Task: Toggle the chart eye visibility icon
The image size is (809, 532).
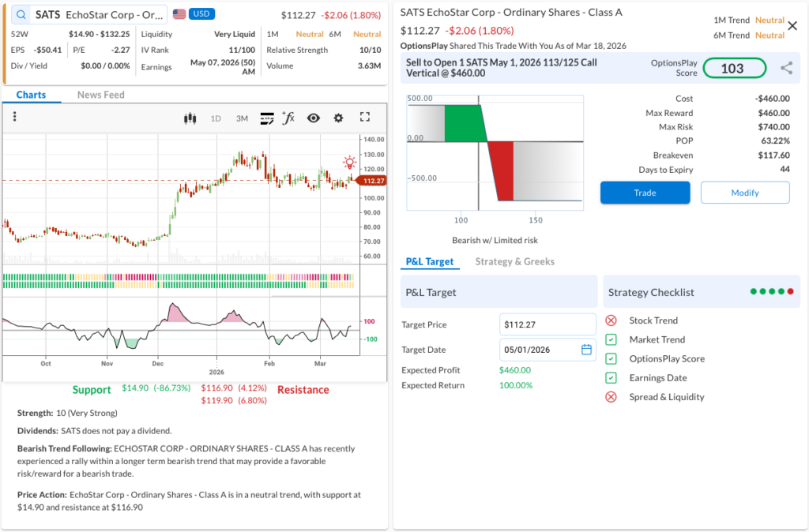Action: click(314, 118)
